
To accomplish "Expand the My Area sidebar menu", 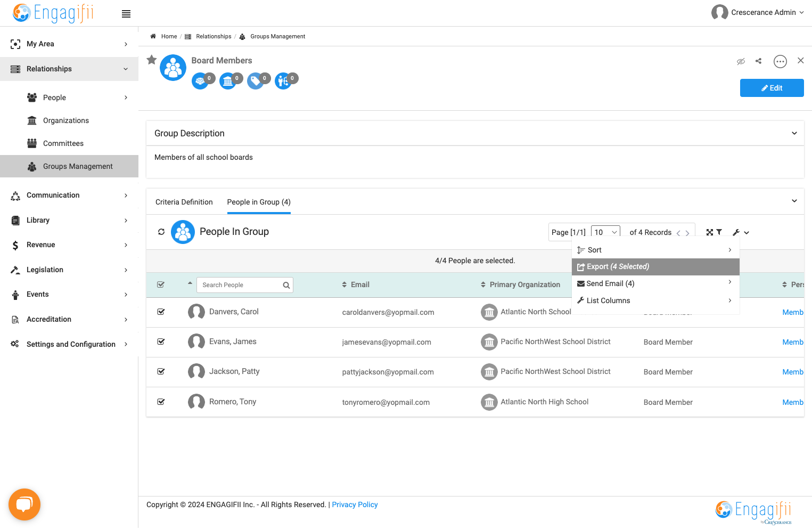I will (69, 44).
